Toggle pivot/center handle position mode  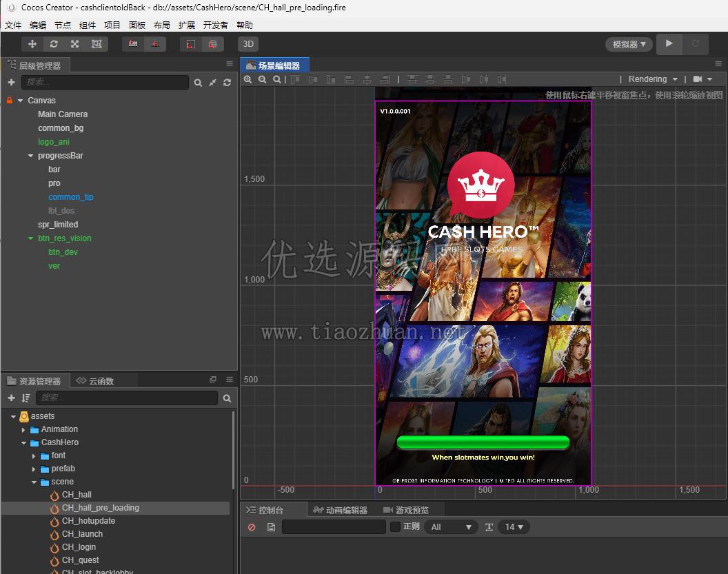point(133,44)
